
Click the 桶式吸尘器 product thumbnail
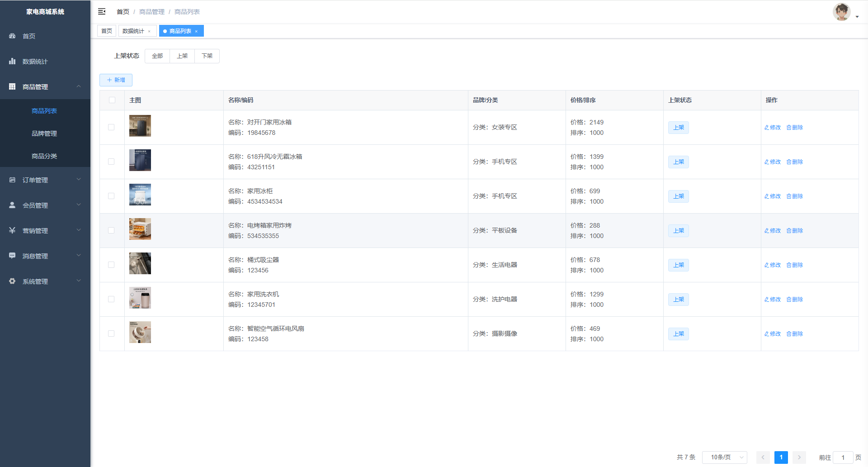click(140, 263)
